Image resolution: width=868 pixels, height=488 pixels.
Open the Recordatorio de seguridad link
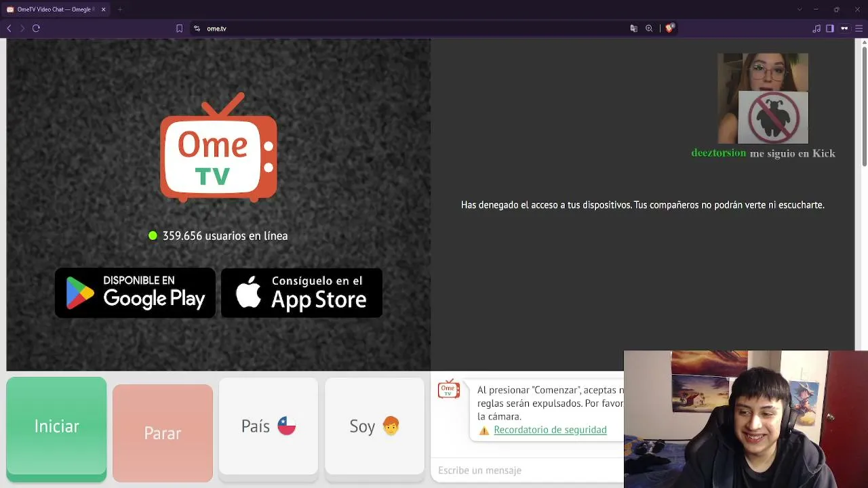pos(550,430)
